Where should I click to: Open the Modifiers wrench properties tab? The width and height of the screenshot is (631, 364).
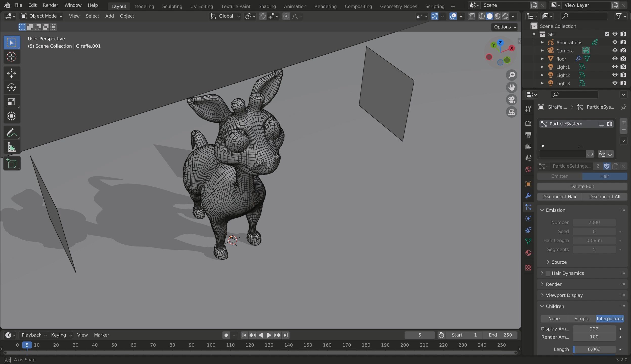528,196
